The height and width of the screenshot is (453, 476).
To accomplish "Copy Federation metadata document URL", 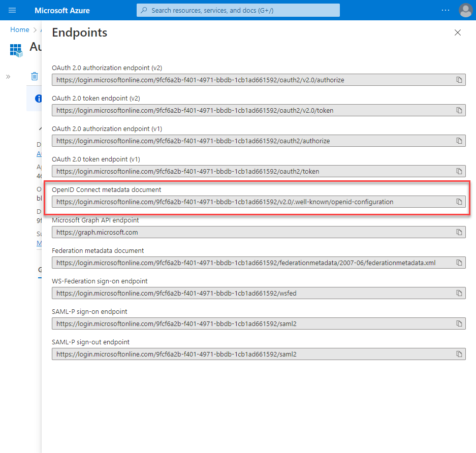I will [459, 263].
